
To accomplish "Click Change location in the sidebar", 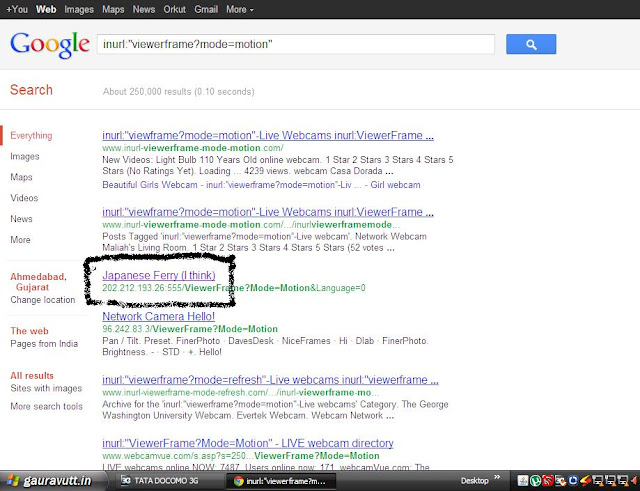I will [42, 300].
